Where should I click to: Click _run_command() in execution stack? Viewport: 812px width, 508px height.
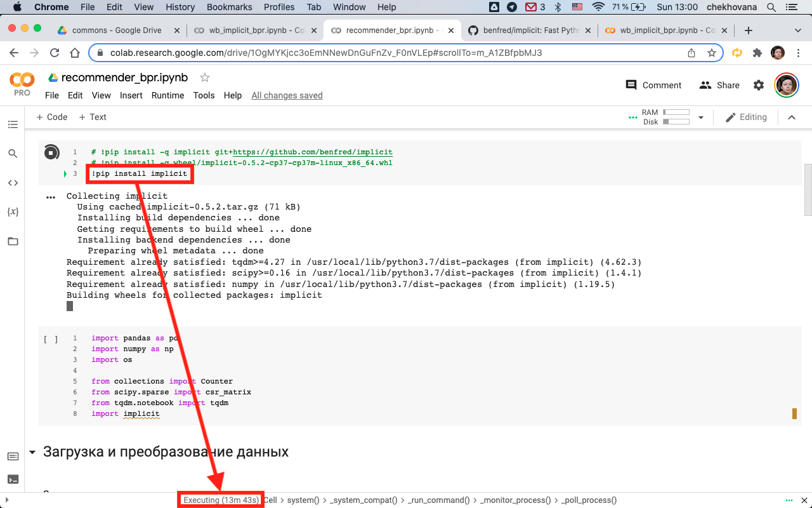438,500
